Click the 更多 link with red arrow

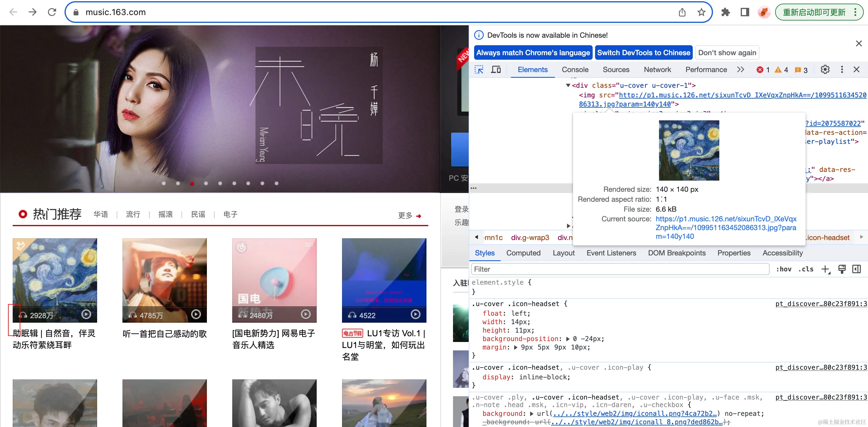pos(409,215)
